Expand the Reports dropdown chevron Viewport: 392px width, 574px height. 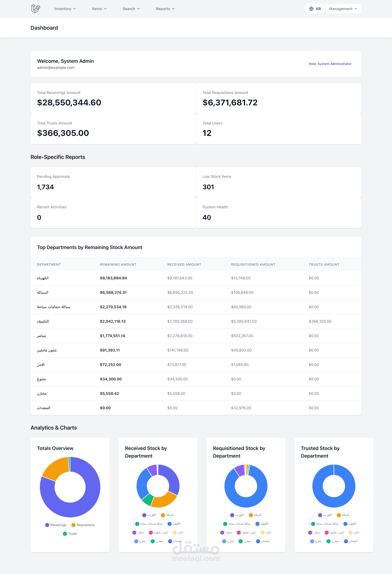pyautogui.click(x=173, y=9)
